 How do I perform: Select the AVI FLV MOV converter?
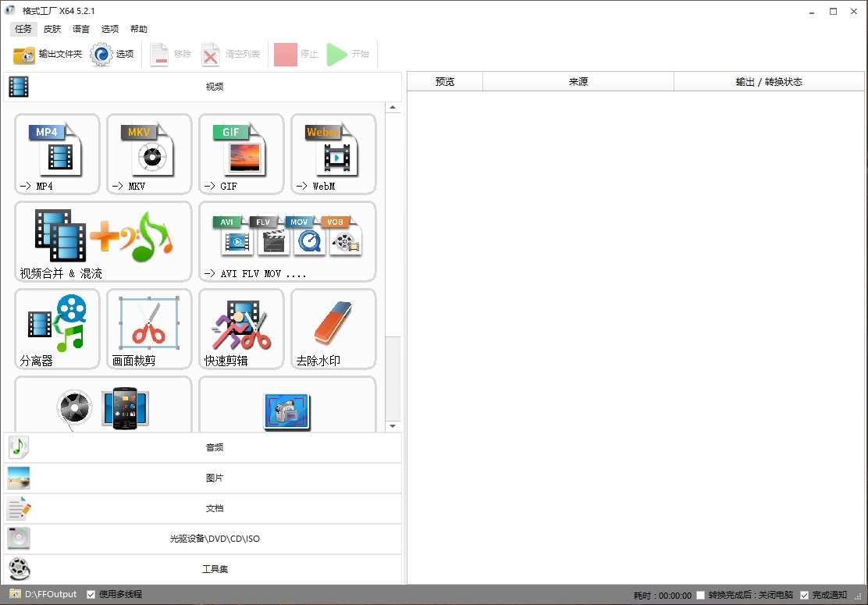[x=286, y=242]
